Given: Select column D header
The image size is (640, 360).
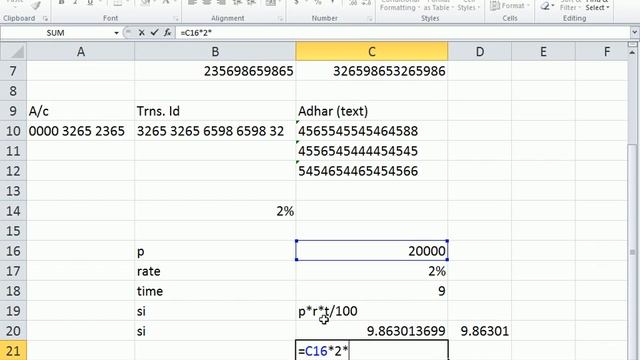Looking at the screenshot, I should [480, 51].
